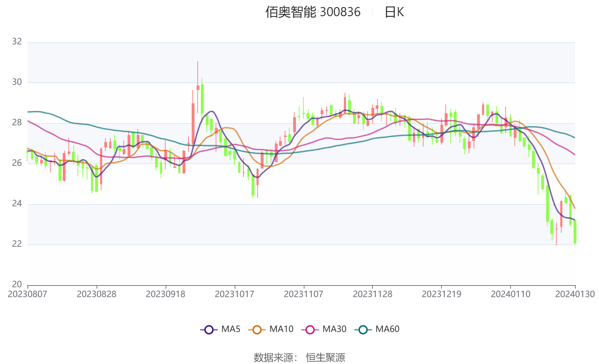
Task: Click the 20230918 date tick label
Action: coord(166,294)
